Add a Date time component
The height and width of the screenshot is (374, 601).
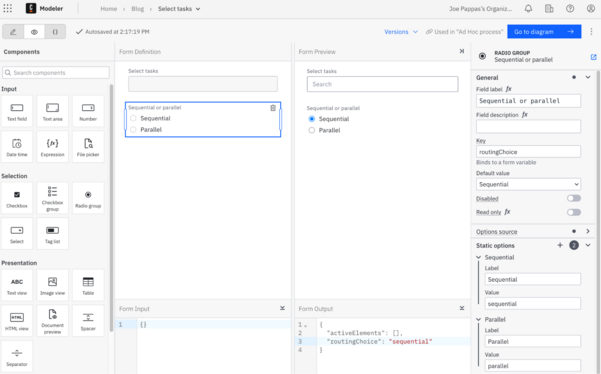click(x=17, y=147)
